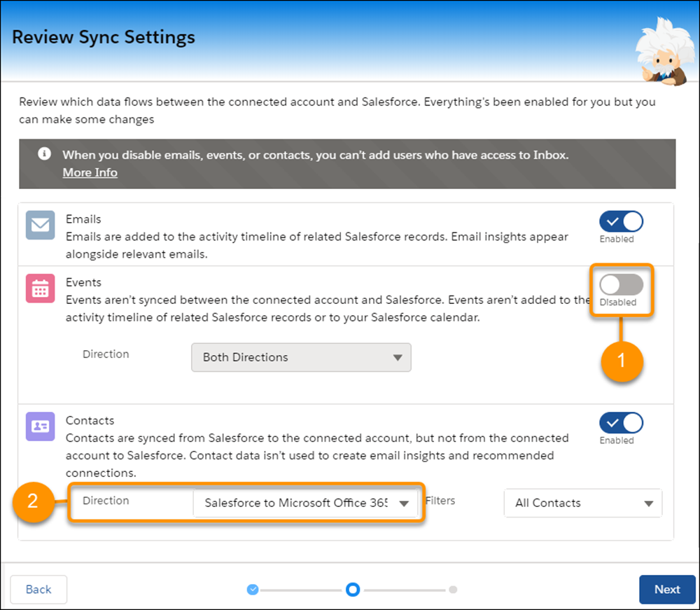Disable the Emails sync toggle
The image size is (700, 610).
[621, 221]
